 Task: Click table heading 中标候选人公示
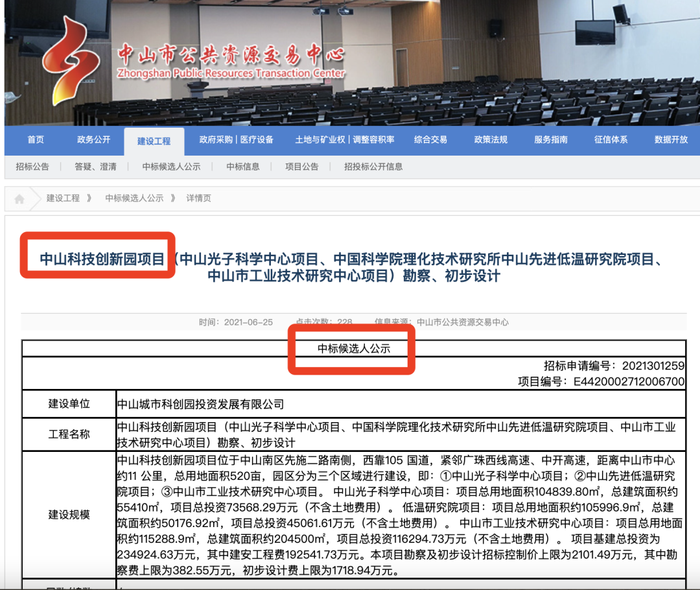(354, 349)
